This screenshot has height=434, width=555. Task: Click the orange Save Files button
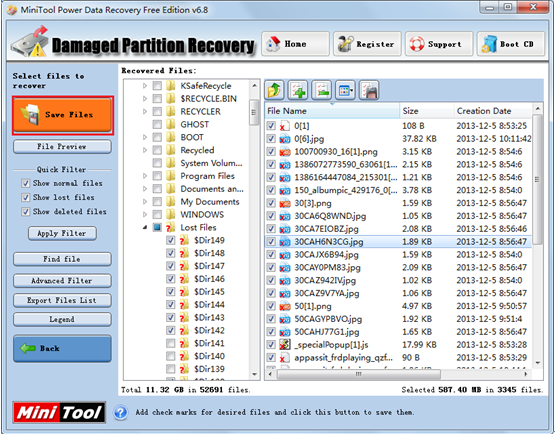click(63, 115)
